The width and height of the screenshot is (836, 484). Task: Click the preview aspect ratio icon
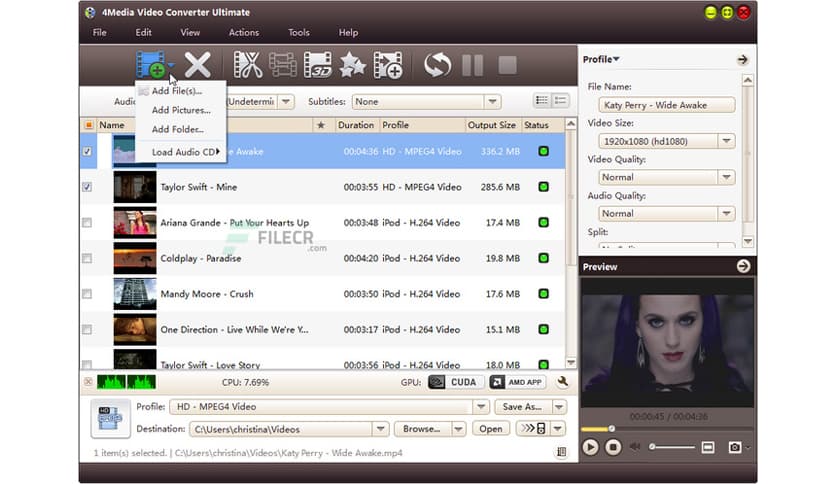708,447
